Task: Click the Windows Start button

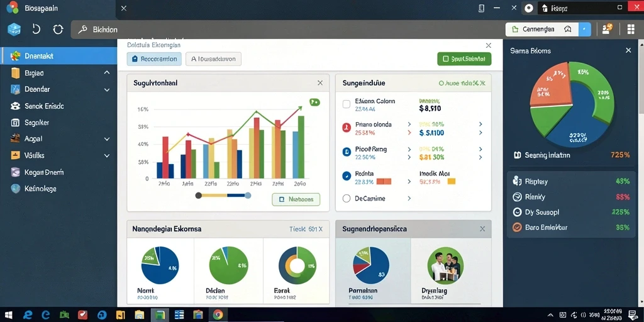Action: (9, 314)
